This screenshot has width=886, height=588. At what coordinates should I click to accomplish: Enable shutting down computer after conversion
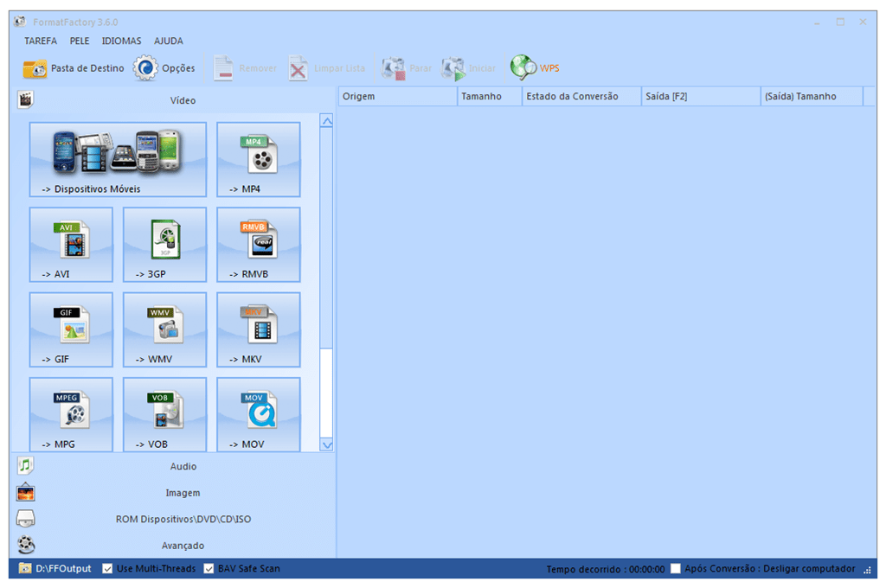coord(674,568)
